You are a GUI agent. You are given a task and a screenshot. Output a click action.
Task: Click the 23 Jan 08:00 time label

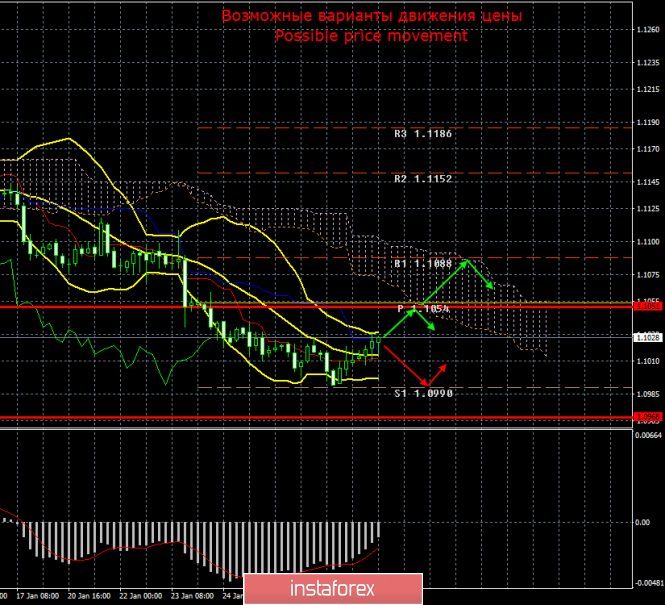click(x=193, y=596)
